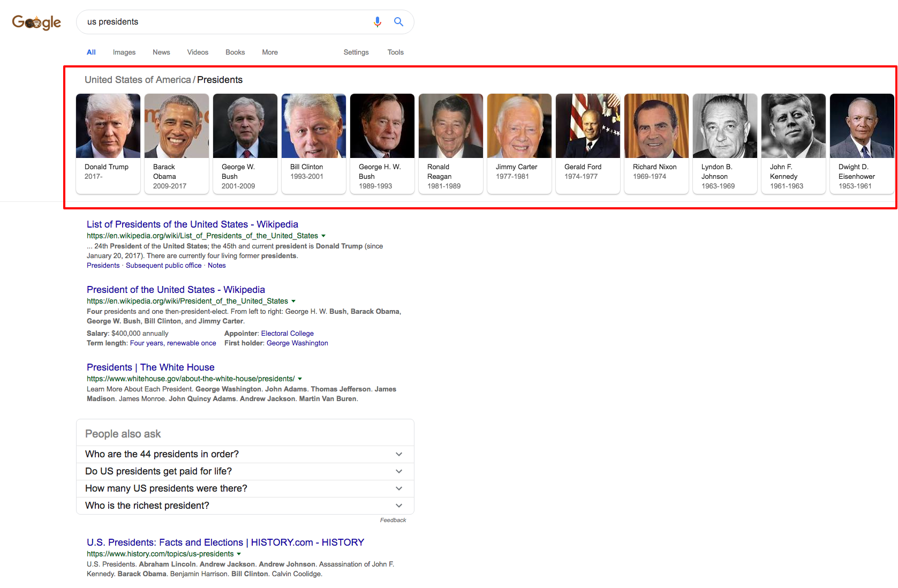The height and width of the screenshot is (588, 898).
Task: Open the Videos tab
Action: (198, 52)
